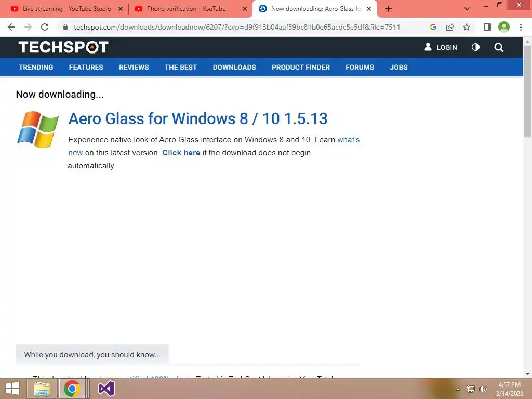The width and height of the screenshot is (532, 399).
Task: Click the "Click here" download link
Action: (x=181, y=153)
